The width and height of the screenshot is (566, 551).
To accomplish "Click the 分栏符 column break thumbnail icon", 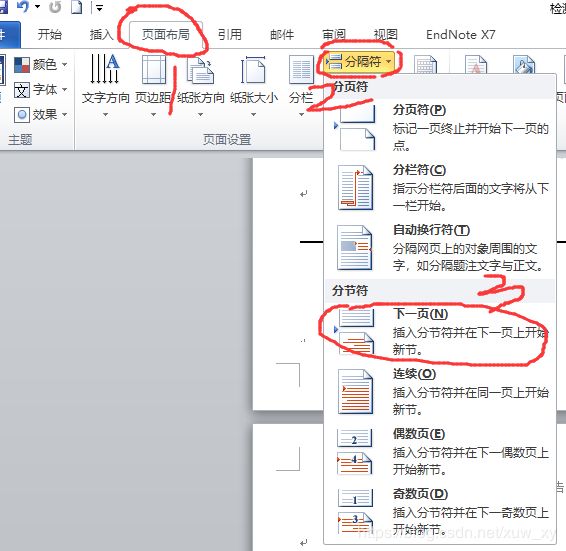I will point(356,187).
